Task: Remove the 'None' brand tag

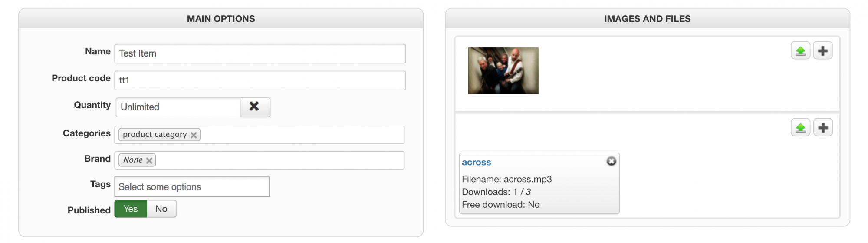Action: point(149,160)
